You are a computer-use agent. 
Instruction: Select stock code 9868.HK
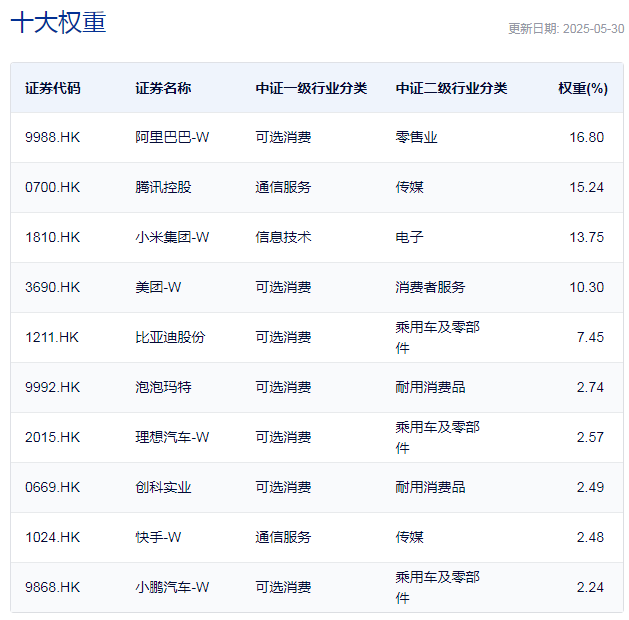coord(53,588)
